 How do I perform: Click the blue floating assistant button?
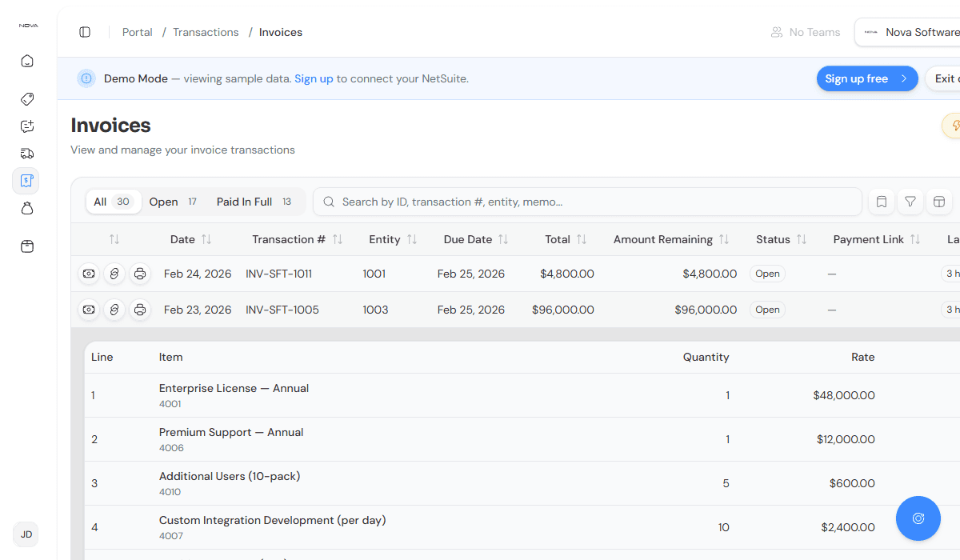tap(918, 518)
